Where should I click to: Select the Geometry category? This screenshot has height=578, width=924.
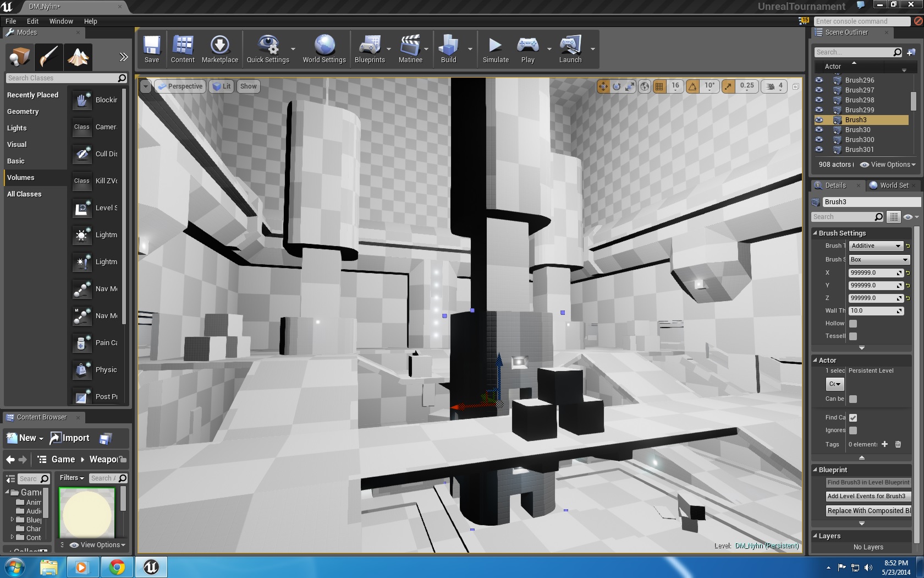23,111
